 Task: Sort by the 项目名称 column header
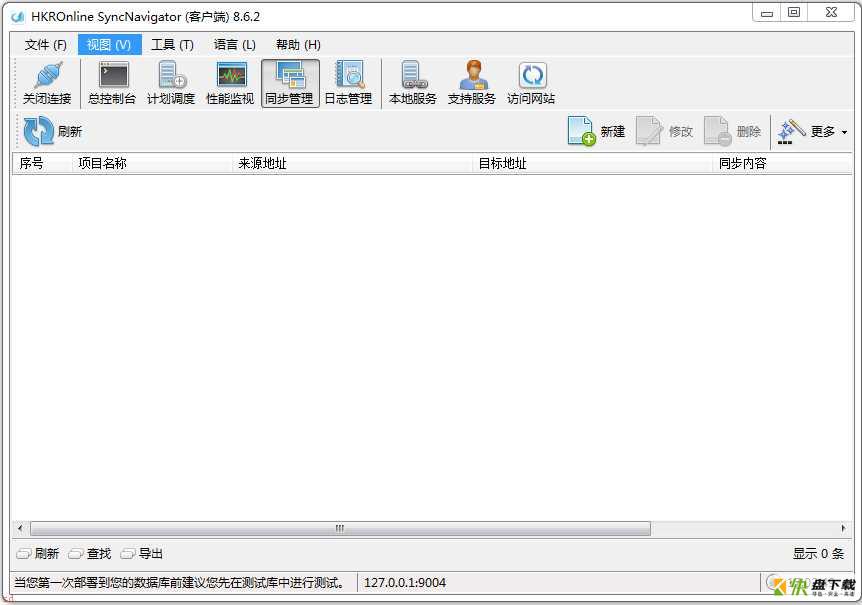coord(152,164)
